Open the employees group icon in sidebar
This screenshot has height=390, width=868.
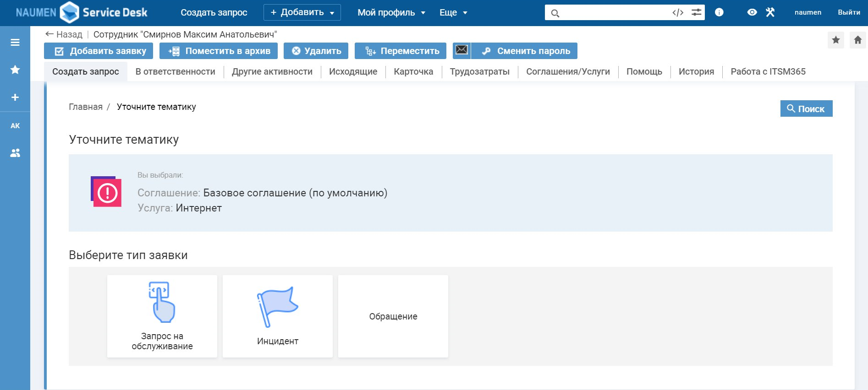tap(15, 153)
